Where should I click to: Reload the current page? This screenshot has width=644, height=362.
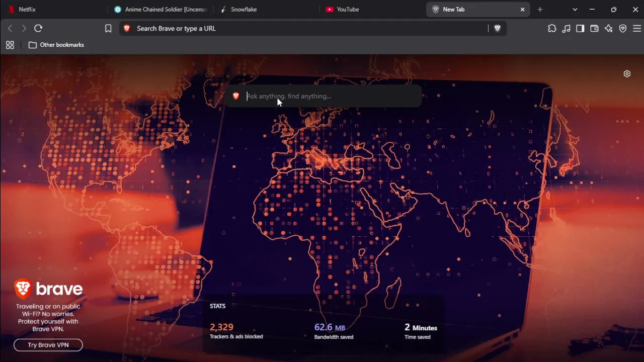[x=38, y=29]
